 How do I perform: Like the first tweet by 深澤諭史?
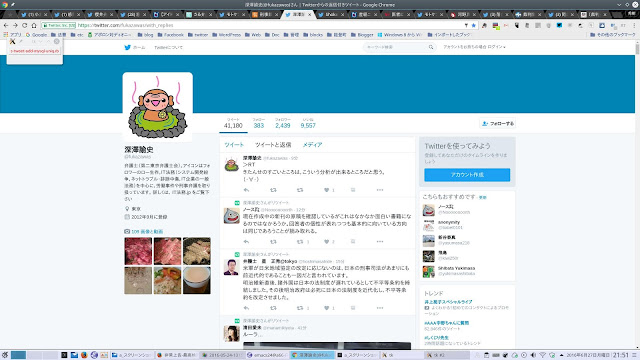[x=327, y=190]
